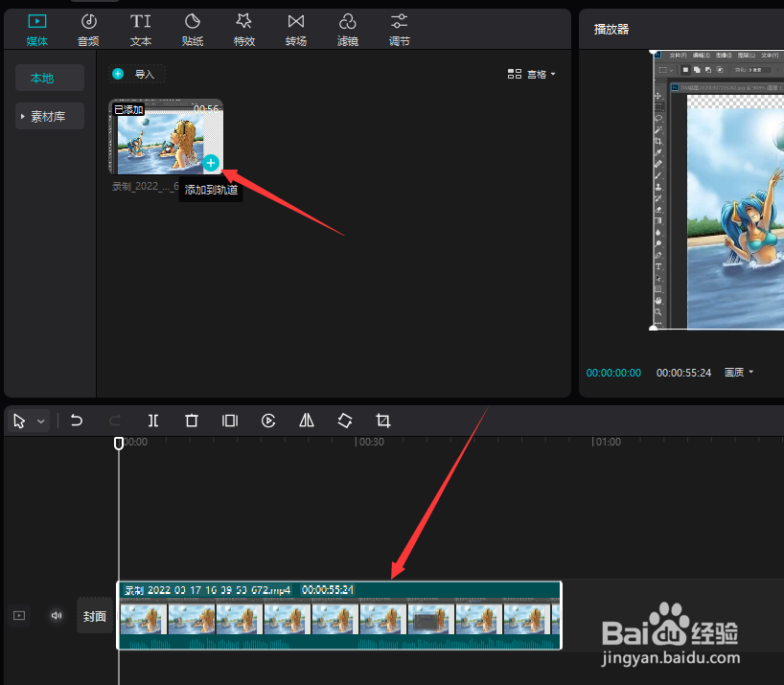Click the reverse playback icon
Image resolution: width=784 pixels, height=685 pixels.
[x=268, y=421]
